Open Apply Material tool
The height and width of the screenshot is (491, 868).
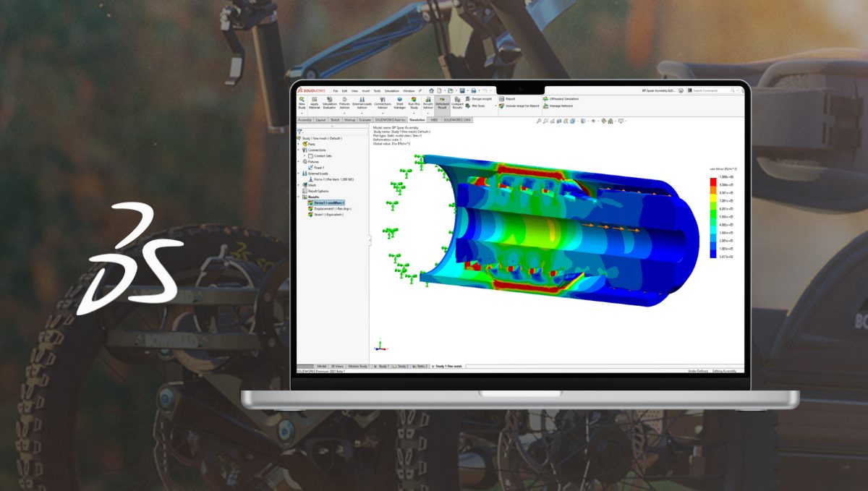tap(315, 103)
